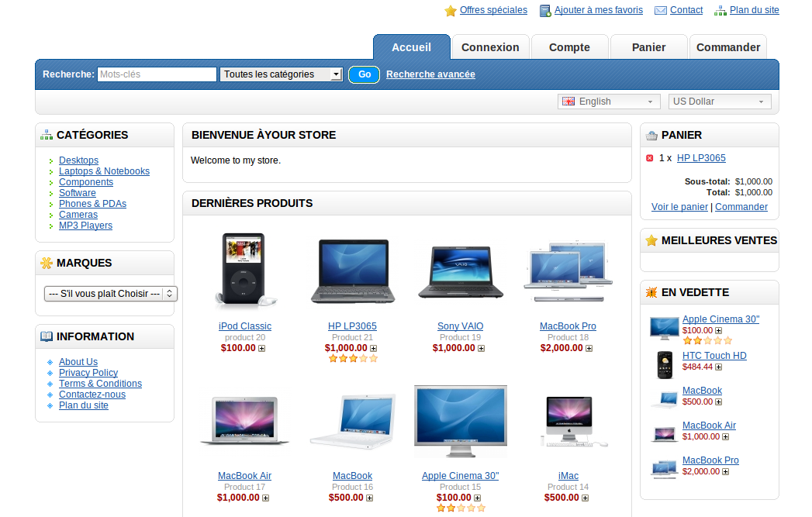Click the Information panel book icon
812x517 pixels.
tap(47, 336)
